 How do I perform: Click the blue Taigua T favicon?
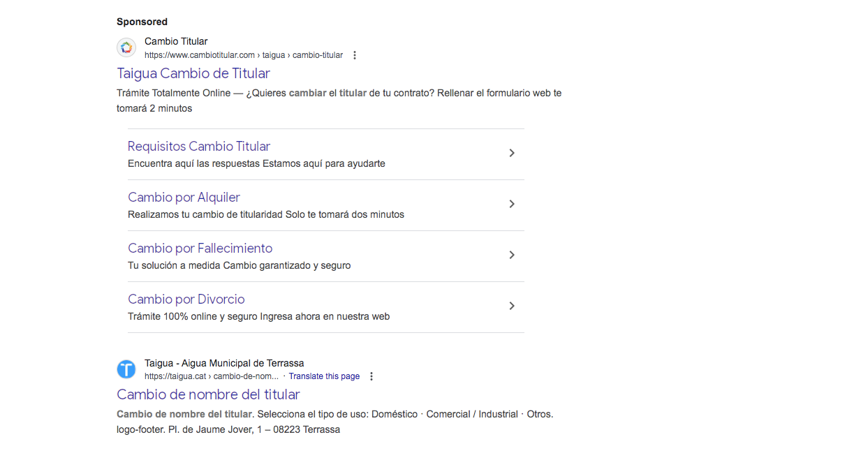[x=126, y=369]
